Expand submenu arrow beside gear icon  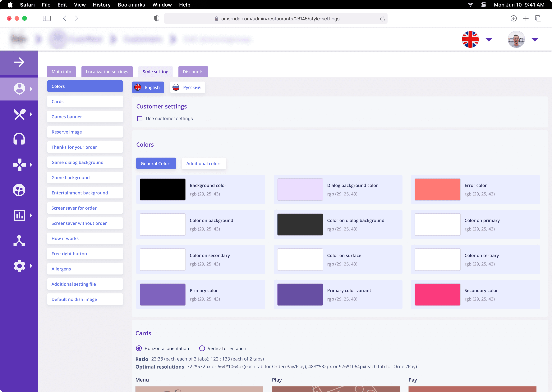click(31, 266)
